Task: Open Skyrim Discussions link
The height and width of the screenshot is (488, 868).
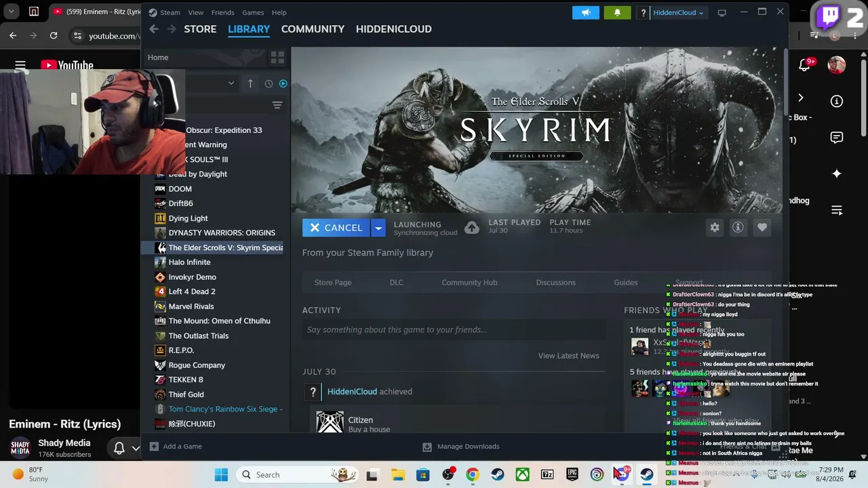Action: pos(555,283)
